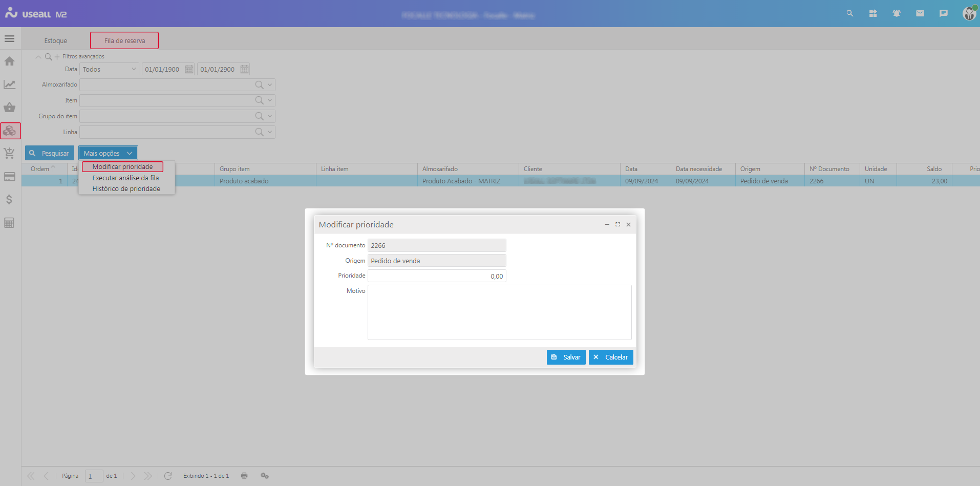
Task: Open the dollar sign financial icon
Action: [x=9, y=200]
